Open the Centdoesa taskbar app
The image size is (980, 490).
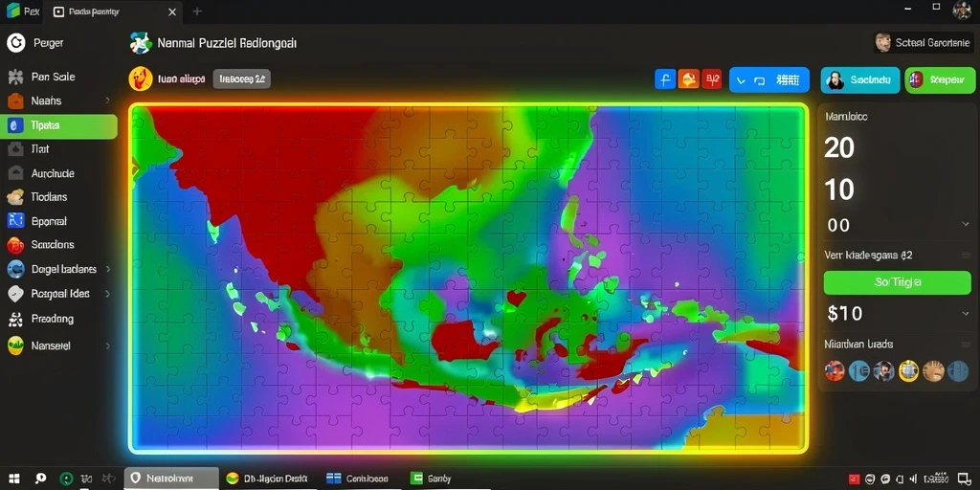(x=359, y=479)
